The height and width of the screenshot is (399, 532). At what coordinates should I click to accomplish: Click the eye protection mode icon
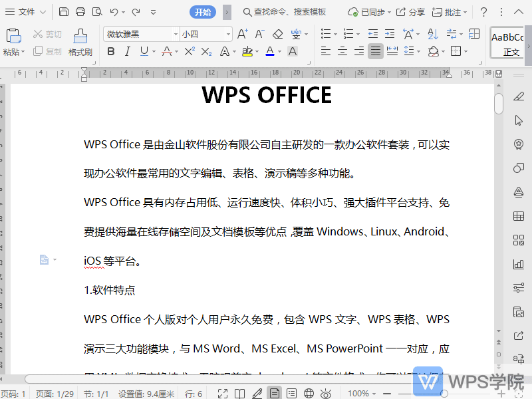click(x=326, y=394)
